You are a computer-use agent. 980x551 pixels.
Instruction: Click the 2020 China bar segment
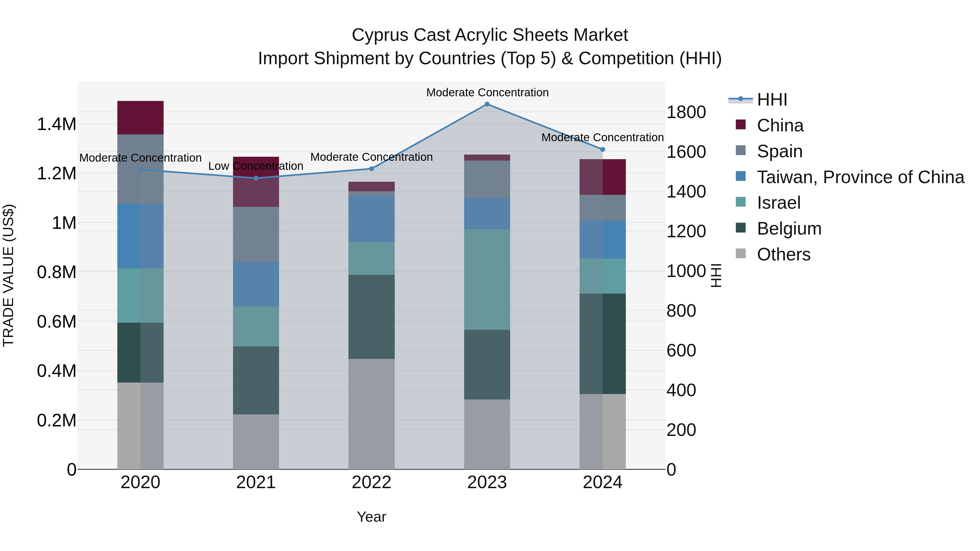click(140, 118)
